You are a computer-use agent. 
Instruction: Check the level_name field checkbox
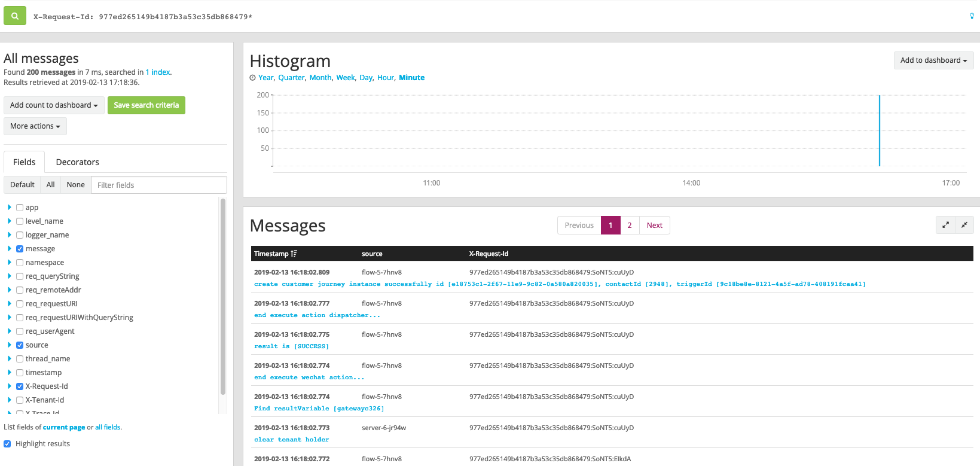coord(20,221)
